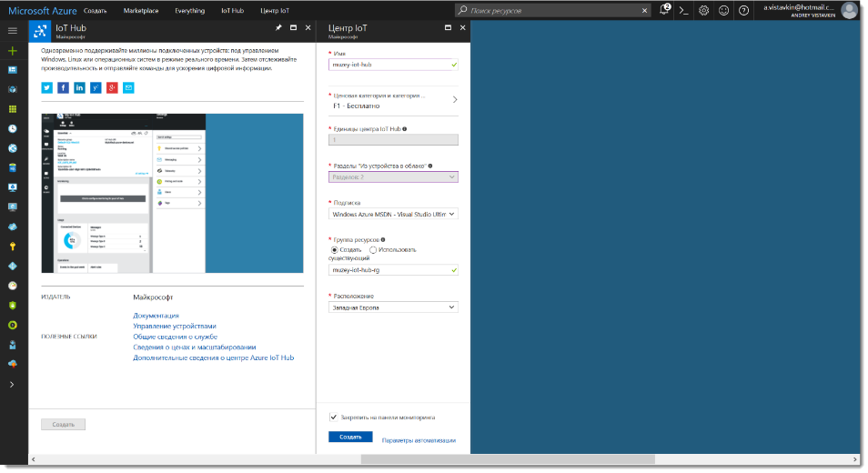
Task: Click account name a.vistavkin@hotmail
Action: click(799, 8)
